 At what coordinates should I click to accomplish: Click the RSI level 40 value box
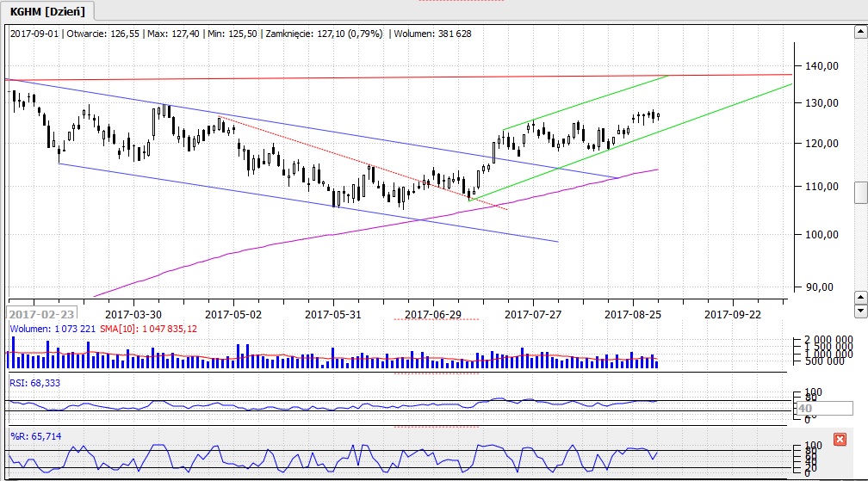[805, 409]
